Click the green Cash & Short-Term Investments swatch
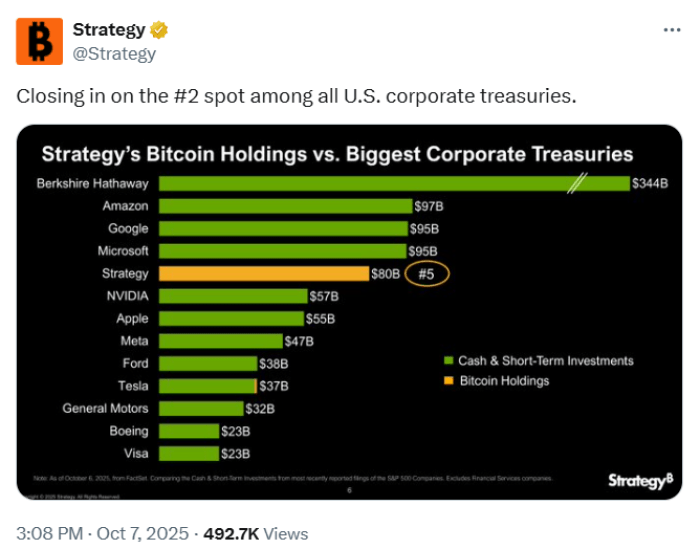700x549 pixels. (447, 361)
